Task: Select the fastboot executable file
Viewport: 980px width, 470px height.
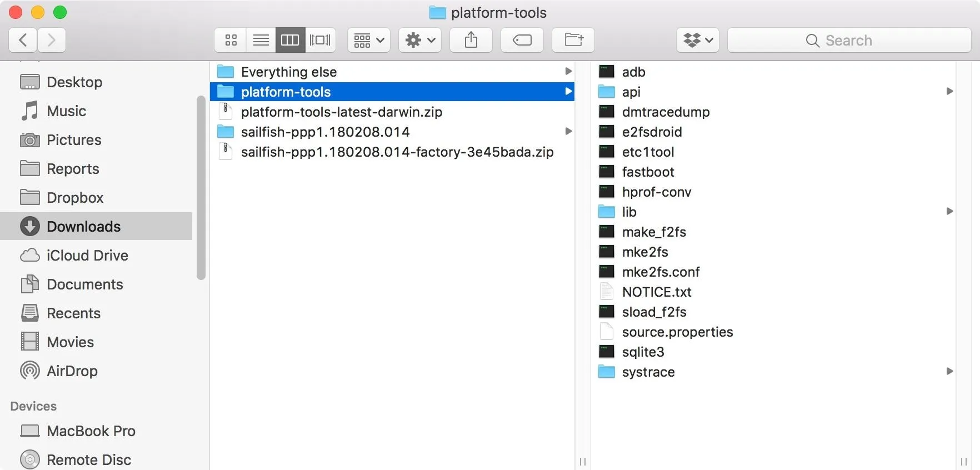Action: point(648,172)
